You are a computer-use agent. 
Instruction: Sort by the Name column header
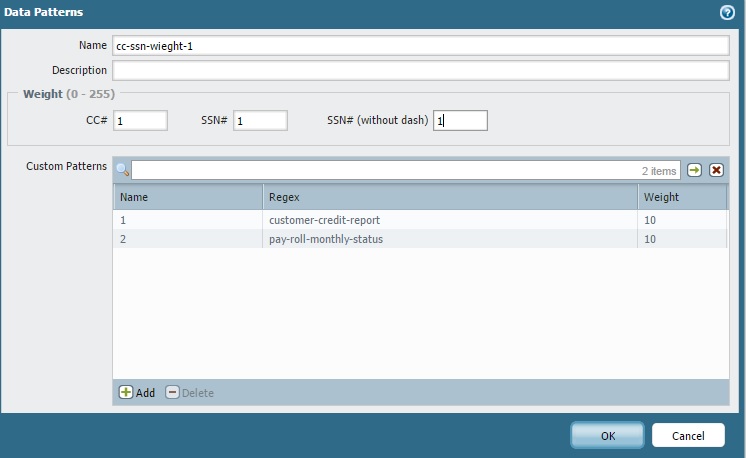188,197
